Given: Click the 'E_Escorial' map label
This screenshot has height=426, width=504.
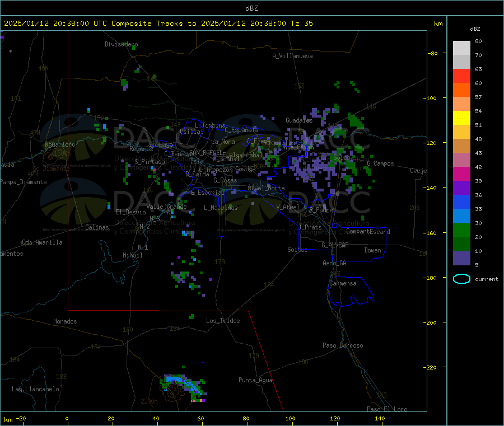Looking at the screenshot, I should tap(207, 193).
